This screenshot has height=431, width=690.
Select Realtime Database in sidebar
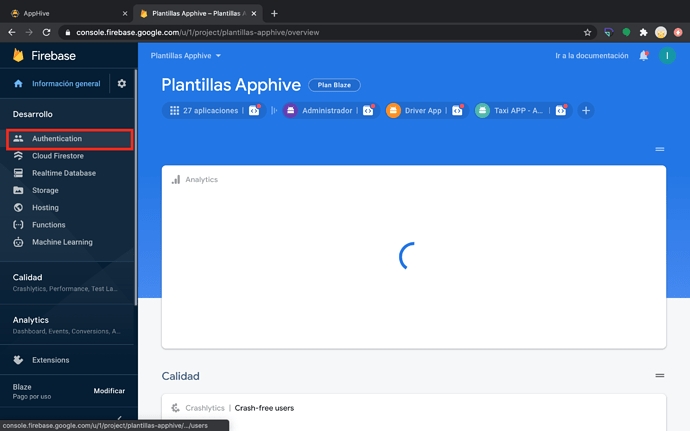pyautogui.click(x=63, y=173)
